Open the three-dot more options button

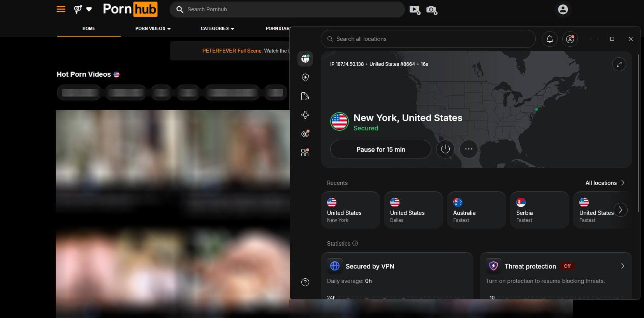(469, 149)
